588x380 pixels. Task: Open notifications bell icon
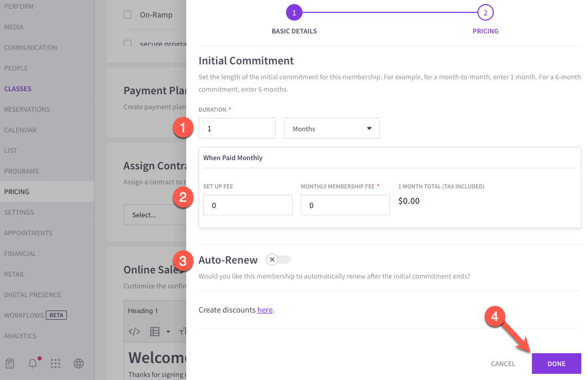coord(33,364)
